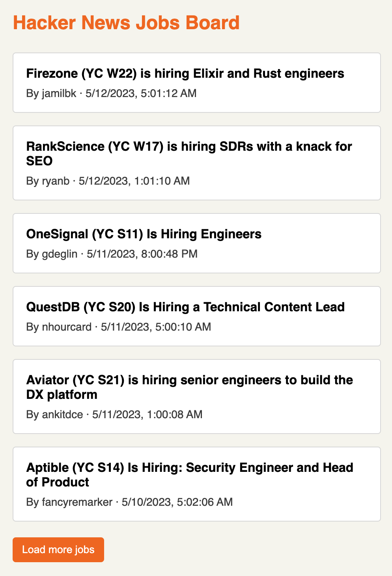The image size is (392, 576).
Task: Click the Load more jobs button
Action: [x=58, y=550]
